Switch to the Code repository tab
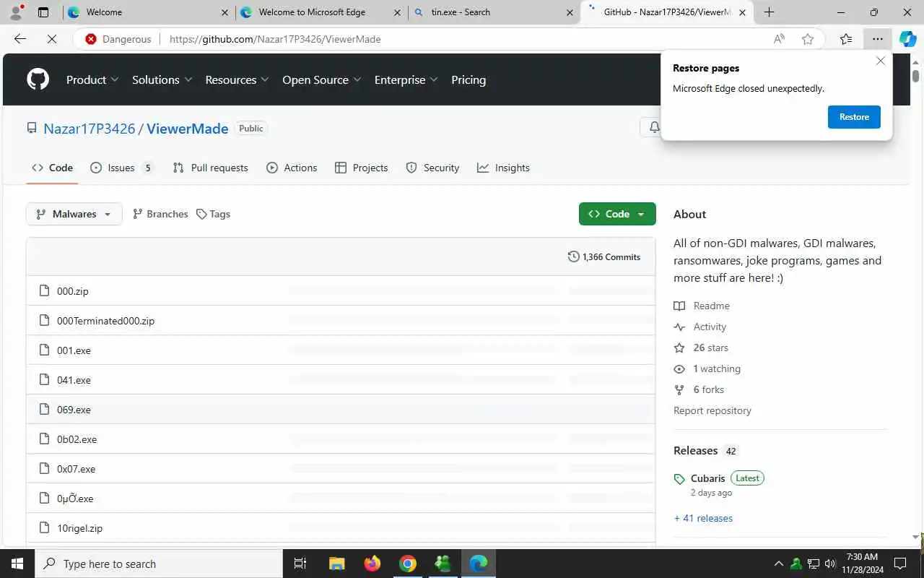Image resolution: width=924 pixels, height=578 pixels. [x=52, y=168]
